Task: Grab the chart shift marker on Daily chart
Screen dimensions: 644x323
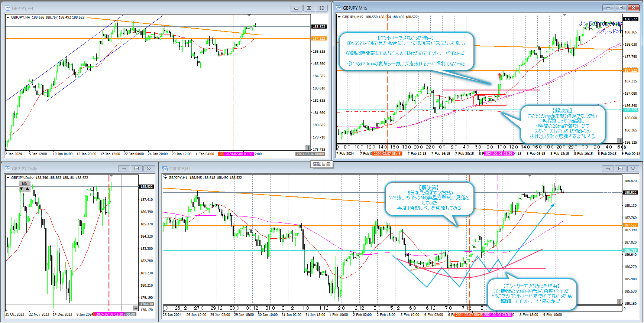Action: pyautogui.click(x=111, y=176)
